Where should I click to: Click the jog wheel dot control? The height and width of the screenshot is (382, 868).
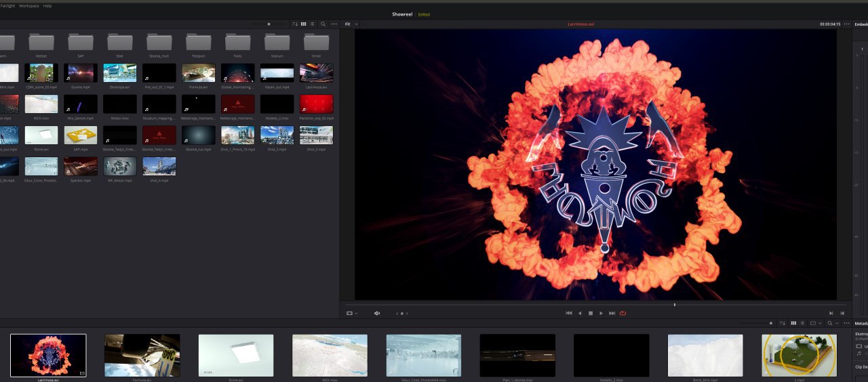pyautogui.click(x=402, y=314)
